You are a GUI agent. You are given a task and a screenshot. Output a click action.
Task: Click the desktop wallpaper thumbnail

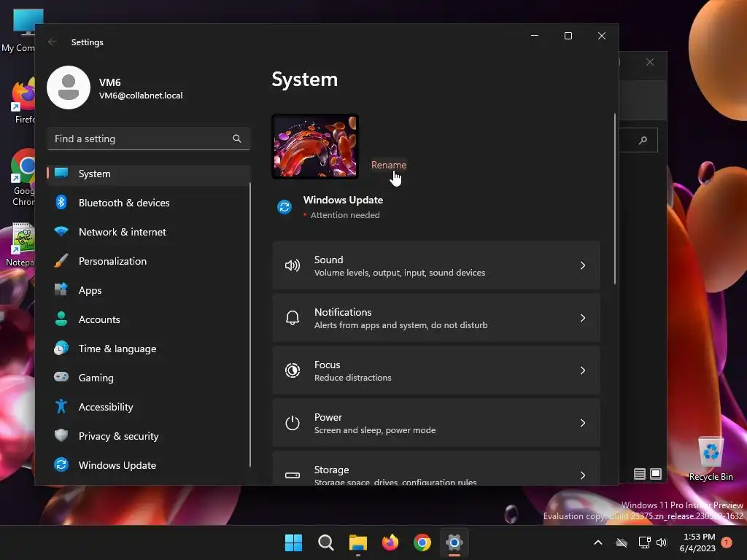pos(315,146)
